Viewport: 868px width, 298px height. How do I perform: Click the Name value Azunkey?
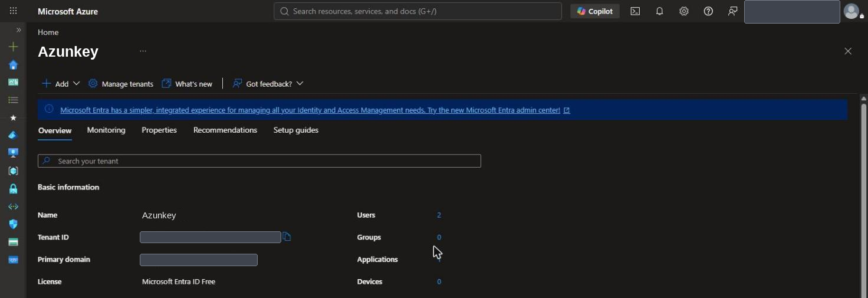159,215
